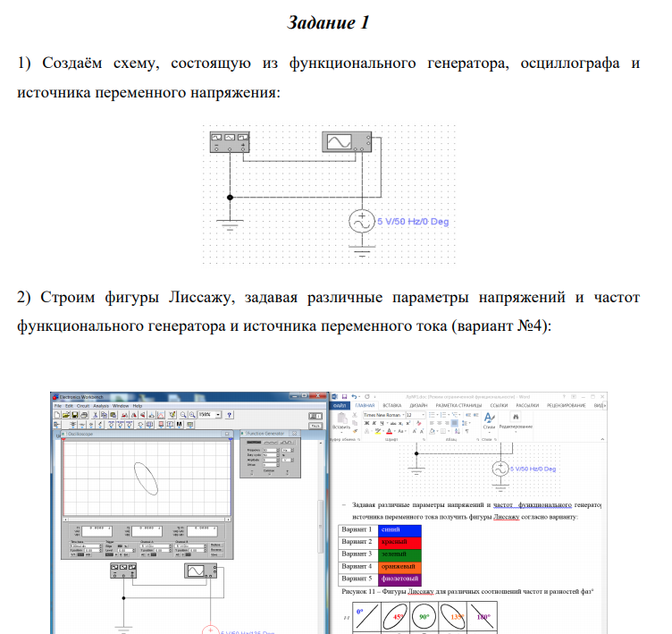The image size is (672, 634).
Task: Click the function generator instrument in top circuit
Action: [x=229, y=140]
